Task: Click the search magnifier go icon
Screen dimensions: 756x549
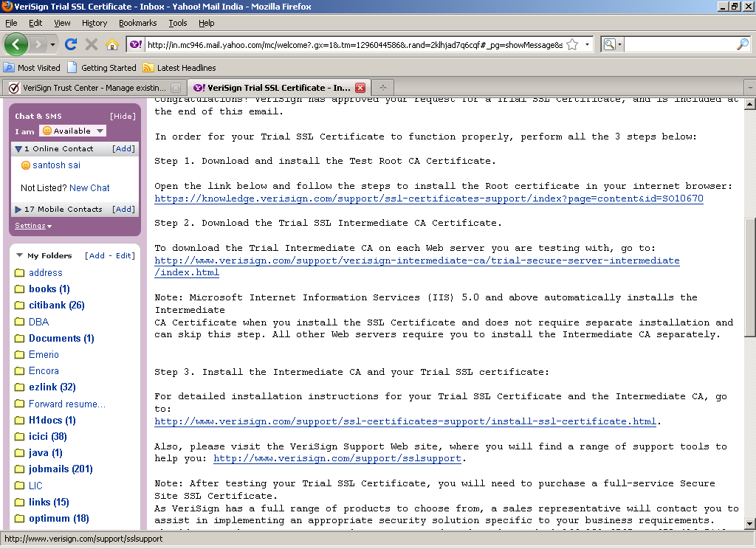Action: click(743, 44)
